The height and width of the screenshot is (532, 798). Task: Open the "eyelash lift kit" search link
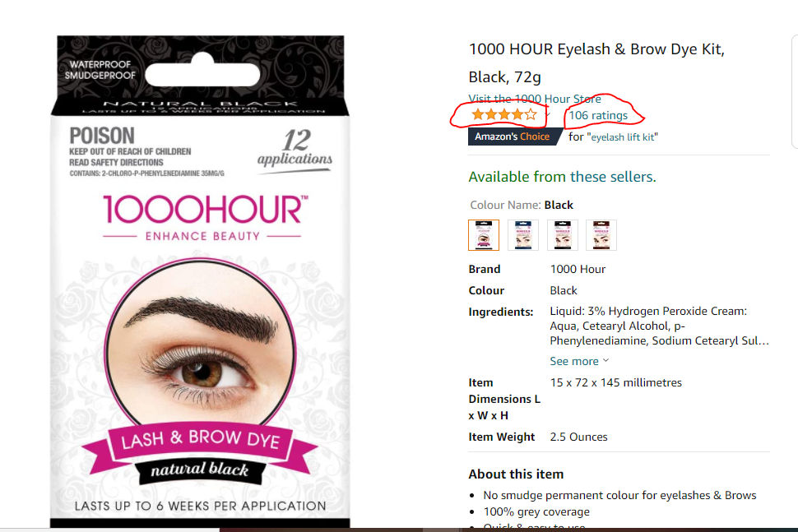pos(623,136)
